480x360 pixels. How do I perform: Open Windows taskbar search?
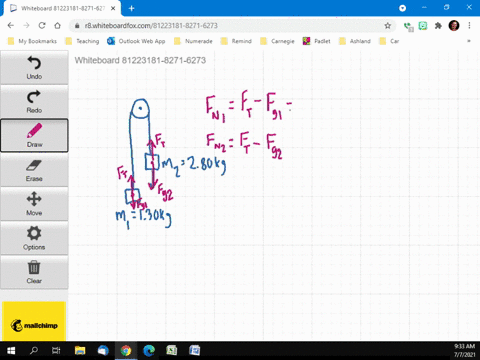(34, 351)
